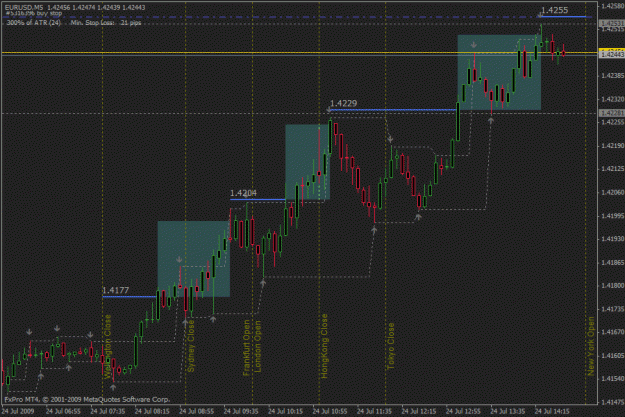The width and height of the screenshot is (625, 417).
Task: Click the 1.41865 price axis value
Action: coord(613,262)
